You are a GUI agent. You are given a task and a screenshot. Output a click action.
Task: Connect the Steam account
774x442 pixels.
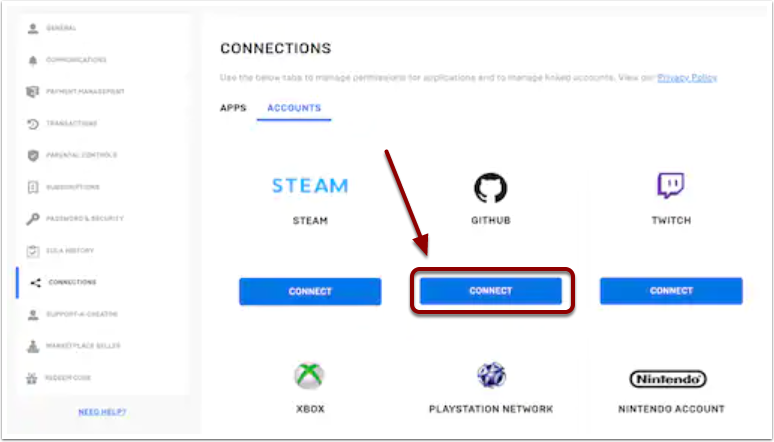310,291
